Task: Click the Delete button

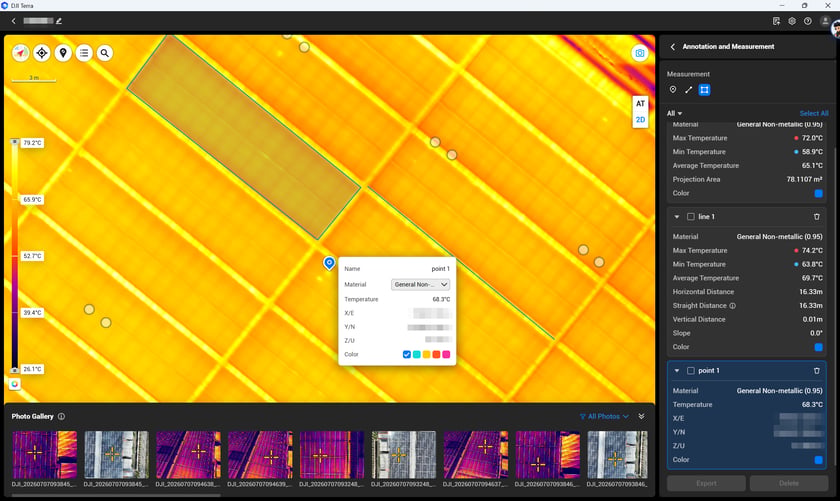Action: click(x=789, y=483)
